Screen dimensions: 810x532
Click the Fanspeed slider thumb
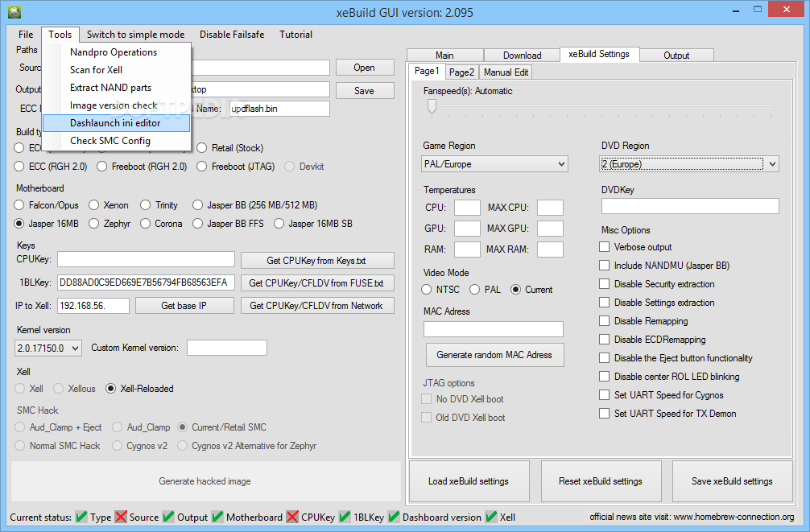[x=432, y=107]
